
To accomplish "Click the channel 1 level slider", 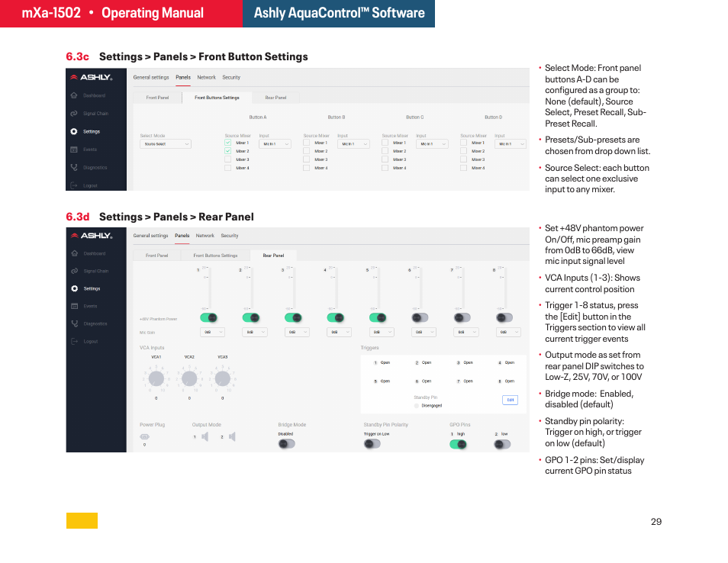I will coord(210,288).
